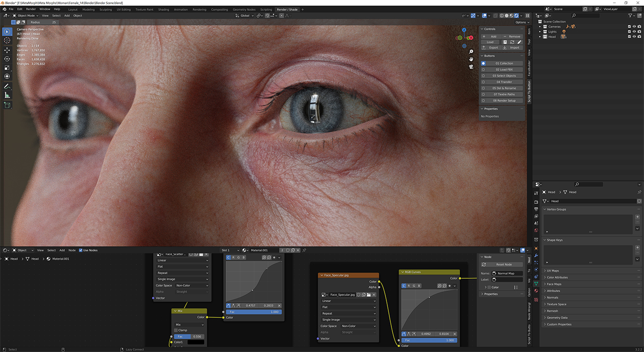
Task: Pick the Cursor tool
Action: coord(7,41)
